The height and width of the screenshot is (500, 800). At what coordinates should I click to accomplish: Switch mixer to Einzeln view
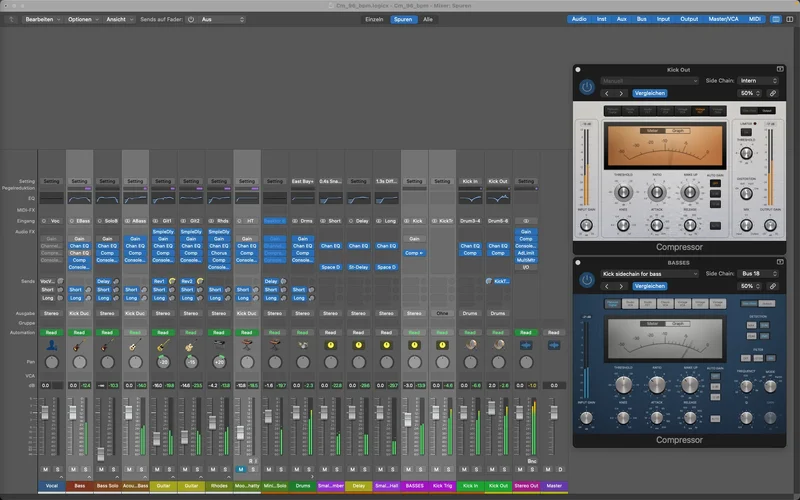(x=374, y=19)
